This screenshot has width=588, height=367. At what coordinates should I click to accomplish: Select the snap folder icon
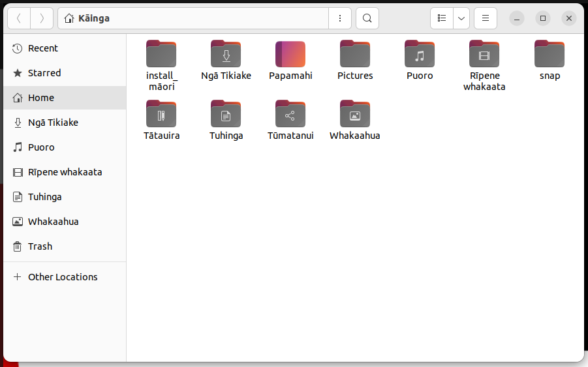(x=549, y=53)
